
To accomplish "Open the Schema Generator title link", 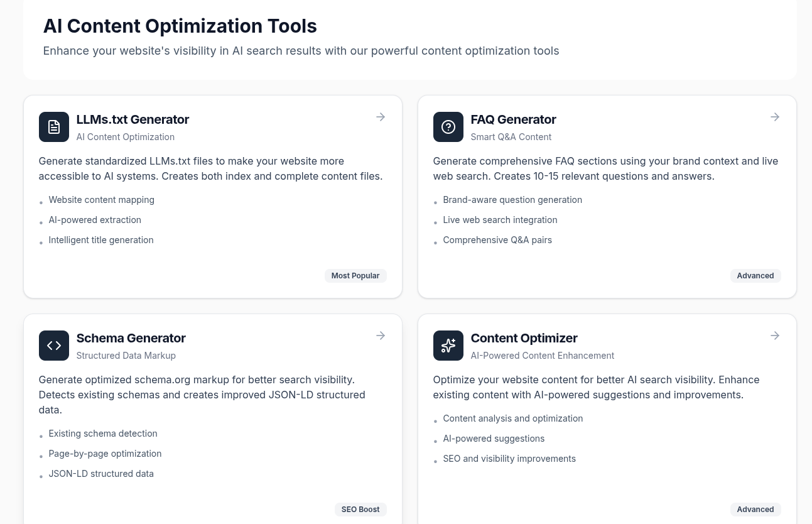I will tap(131, 338).
